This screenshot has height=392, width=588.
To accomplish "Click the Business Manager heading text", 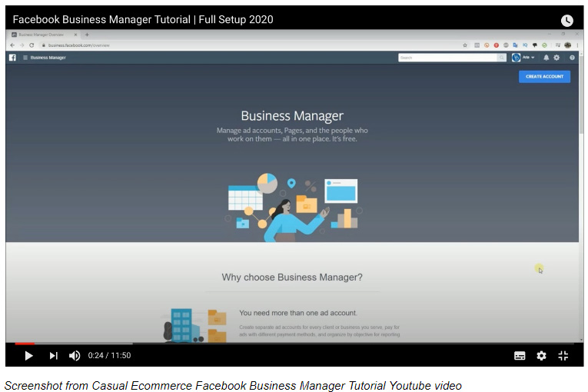I will [292, 115].
